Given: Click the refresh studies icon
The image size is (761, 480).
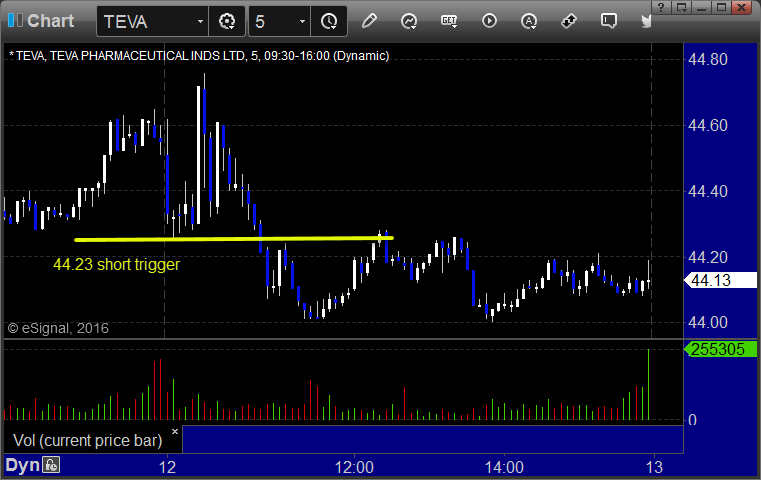Looking at the screenshot, I should click(409, 20).
